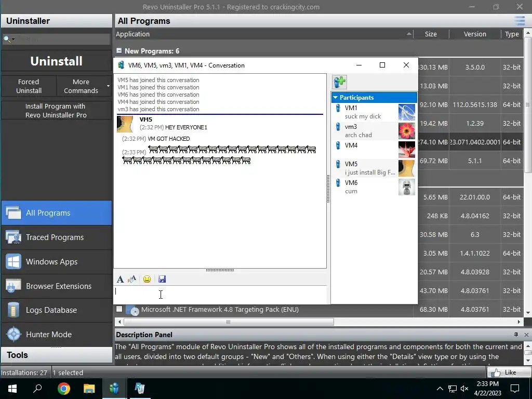
Task: Select All Programs in sidebar
Action: (x=56, y=212)
